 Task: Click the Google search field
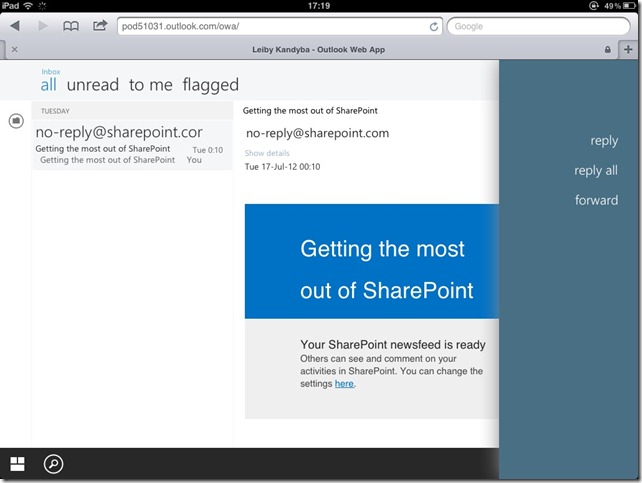point(538,26)
